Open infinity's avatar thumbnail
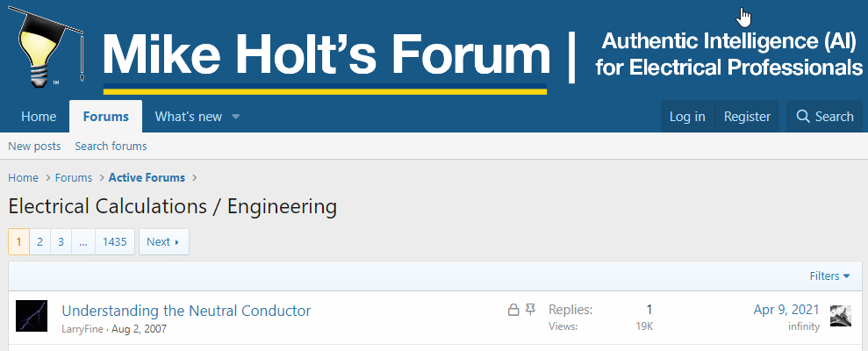The height and width of the screenshot is (351, 868). pos(841,316)
